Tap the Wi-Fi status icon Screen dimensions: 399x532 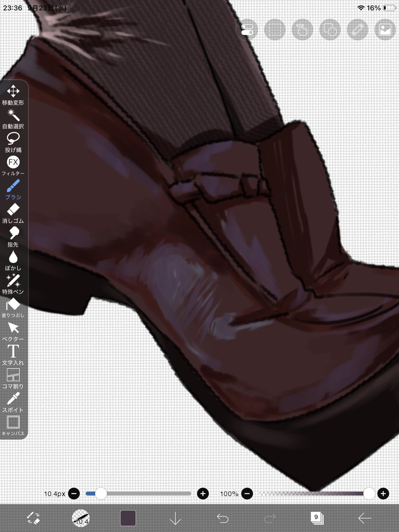[361, 8]
